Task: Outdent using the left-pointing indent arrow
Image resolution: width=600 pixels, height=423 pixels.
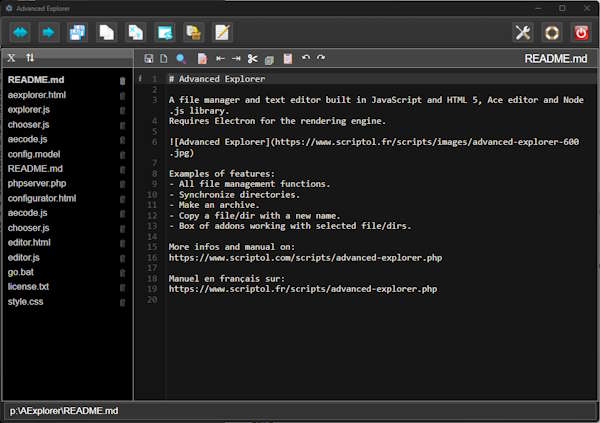Action: [x=220, y=59]
